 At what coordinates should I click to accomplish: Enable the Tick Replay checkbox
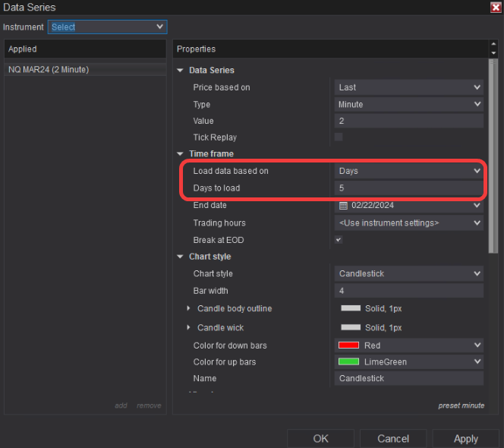click(339, 137)
